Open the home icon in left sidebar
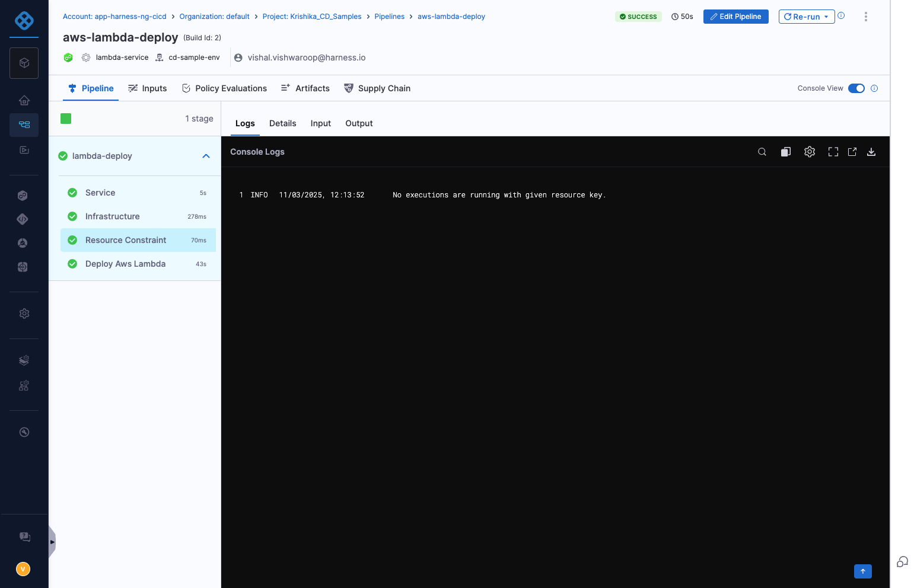This screenshot has height=588, width=914. pos(24,100)
